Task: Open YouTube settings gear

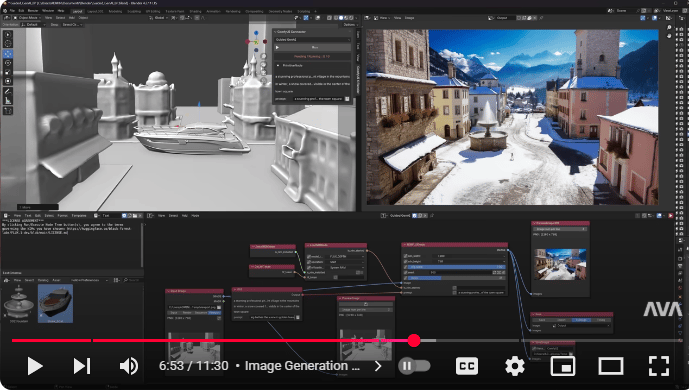Action: coord(515,366)
